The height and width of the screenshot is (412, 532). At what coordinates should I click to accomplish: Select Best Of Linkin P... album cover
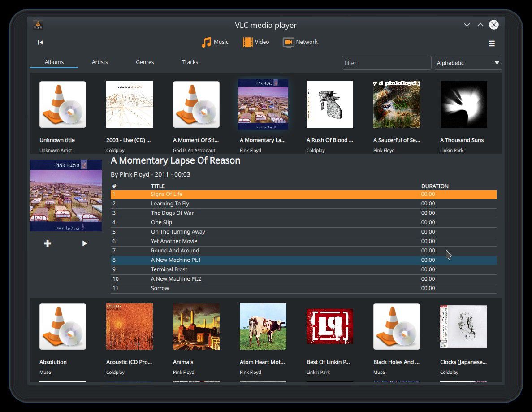(330, 326)
